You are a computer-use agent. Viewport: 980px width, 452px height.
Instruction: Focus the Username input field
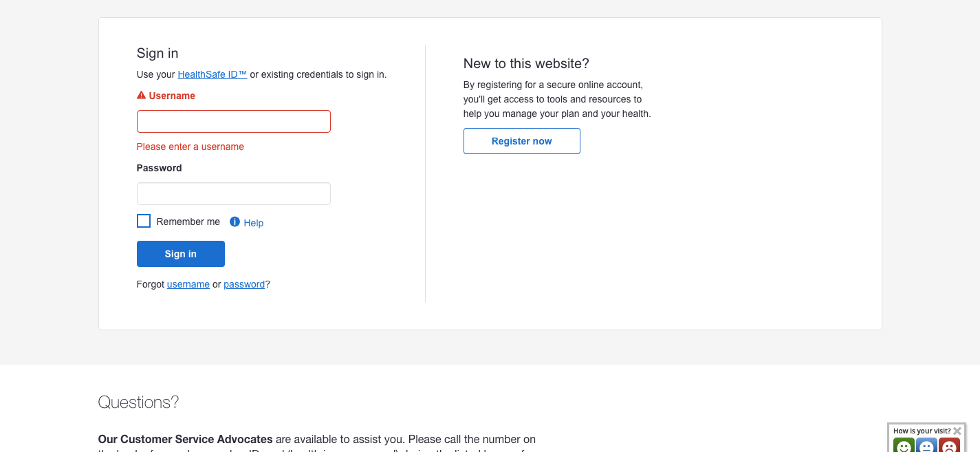pyautogui.click(x=234, y=121)
